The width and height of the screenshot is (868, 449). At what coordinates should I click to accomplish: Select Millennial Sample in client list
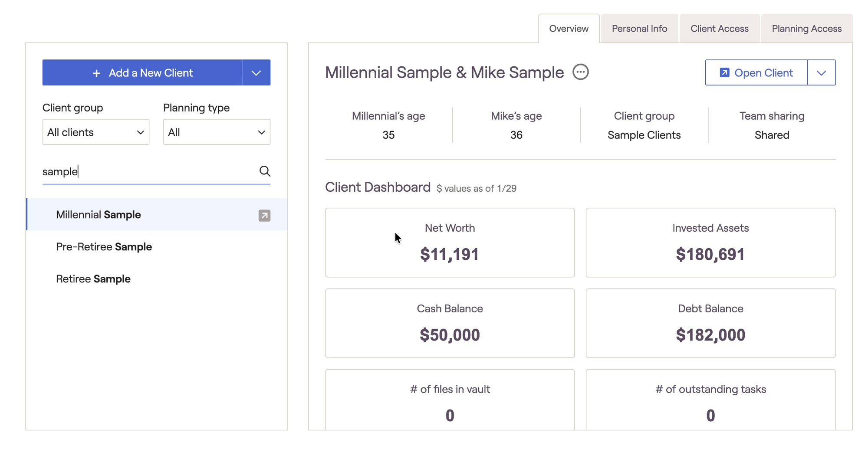pyautogui.click(x=99, y=215)
